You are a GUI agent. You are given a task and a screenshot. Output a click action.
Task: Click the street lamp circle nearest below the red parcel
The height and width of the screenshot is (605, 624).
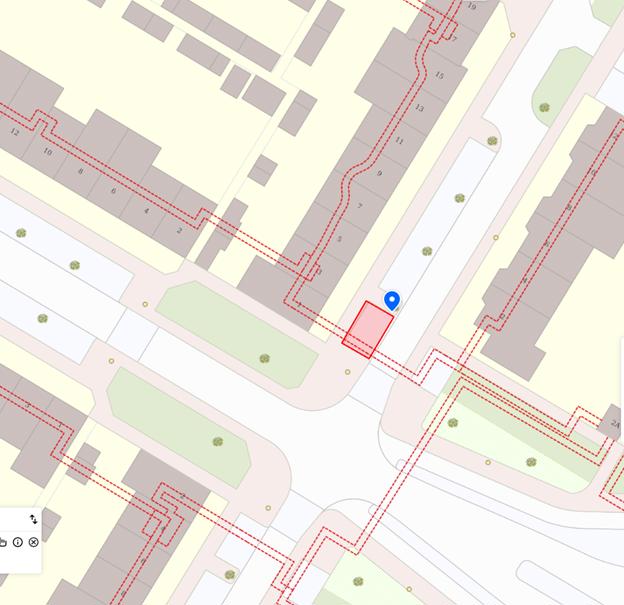tap(347, 372)
